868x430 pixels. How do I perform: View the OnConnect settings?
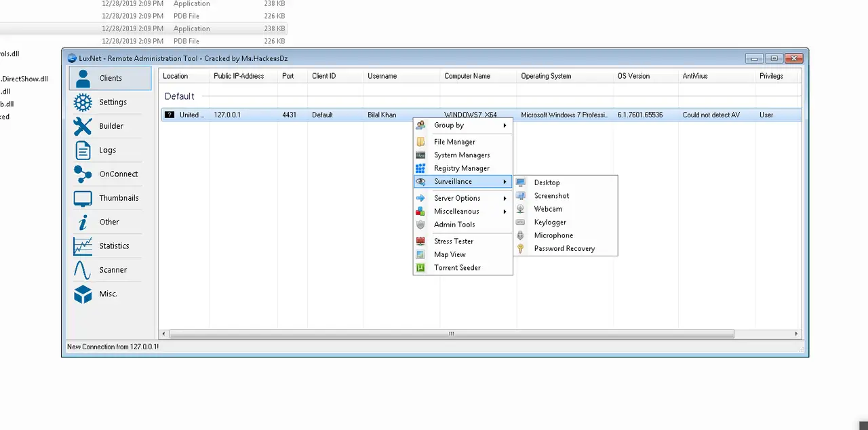(x=117, y=174)
